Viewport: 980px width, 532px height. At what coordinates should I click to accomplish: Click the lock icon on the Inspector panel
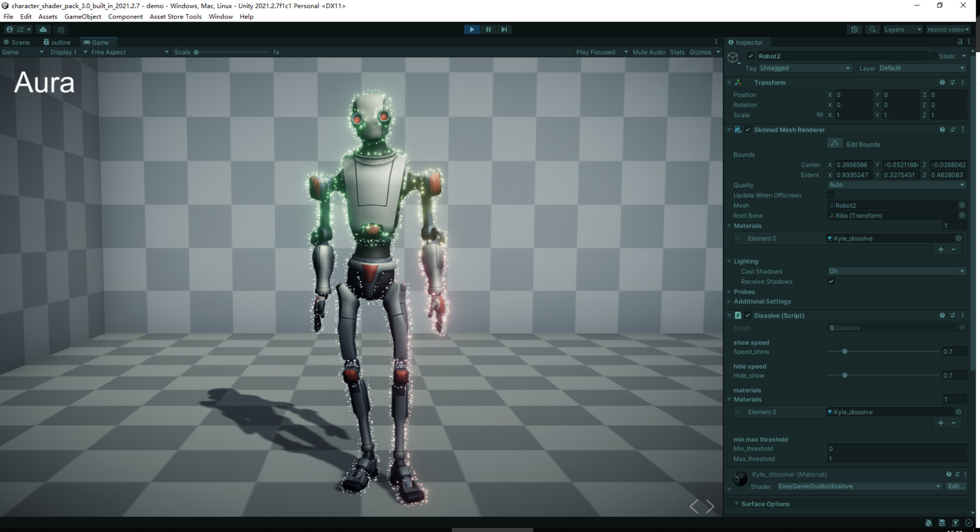[x=959, y=42]
